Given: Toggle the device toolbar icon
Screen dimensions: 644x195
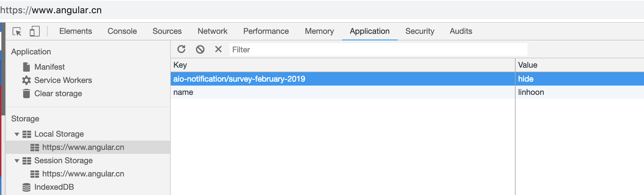Looking at the screenshot, I should tap(34, 32).
